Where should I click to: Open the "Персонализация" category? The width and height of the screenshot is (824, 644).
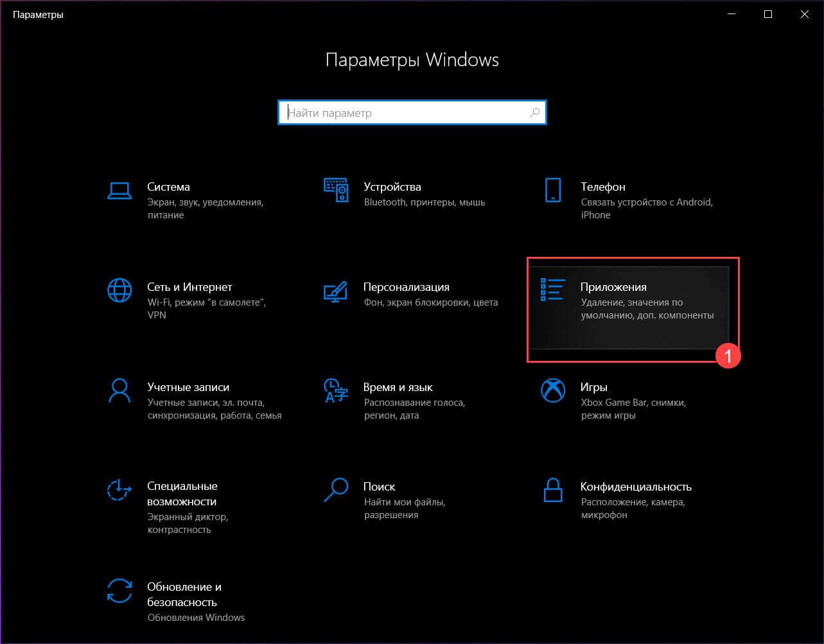(407, 287)
